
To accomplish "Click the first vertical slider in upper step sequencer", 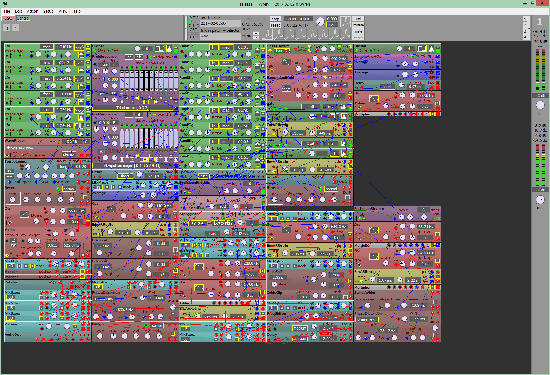I will click(x=122, y=80).
